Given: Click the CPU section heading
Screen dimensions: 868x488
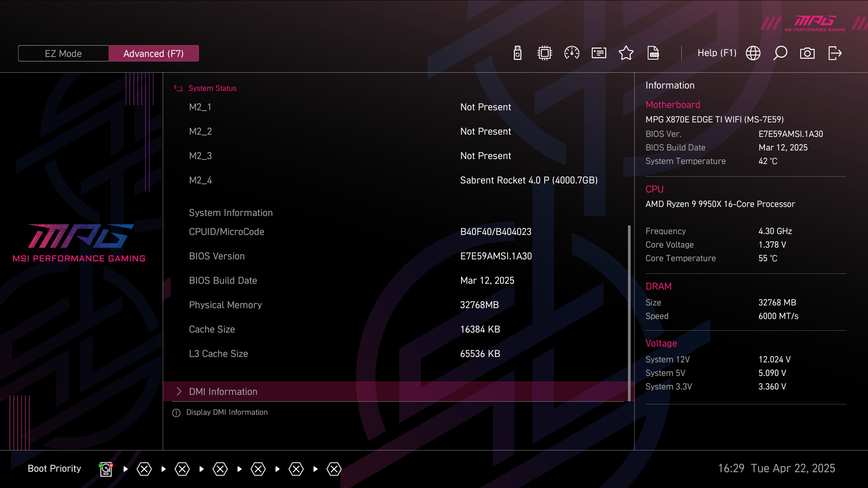Looking at the screenshot, I should coord(655,189).
